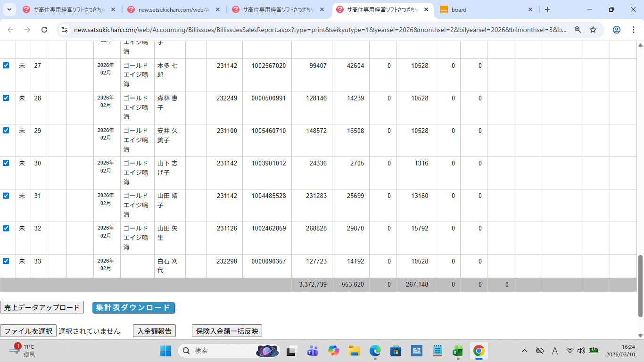This screenshot has width=644, height=362.
Task: Uncheck the checkbox for row 30
Action: coord(6,163)
